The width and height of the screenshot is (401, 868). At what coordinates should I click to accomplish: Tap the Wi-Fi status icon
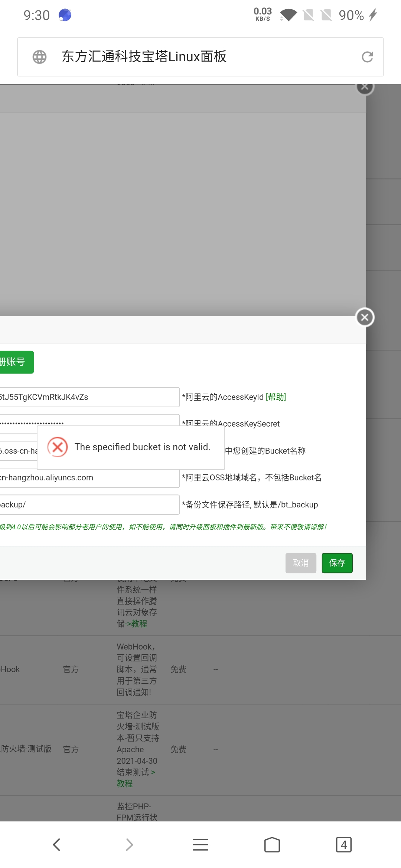[288, 15]
